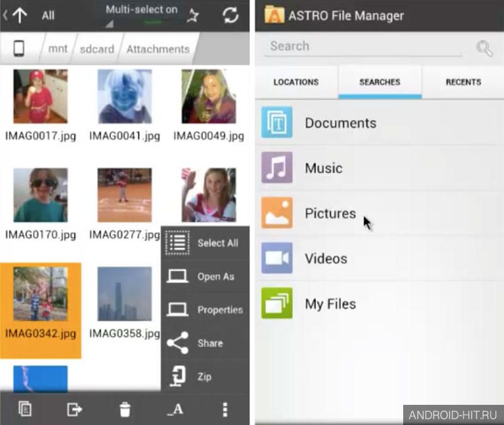Open the three-dot overflow menu
Screen dimensions: 504x425
click(225, 409)
